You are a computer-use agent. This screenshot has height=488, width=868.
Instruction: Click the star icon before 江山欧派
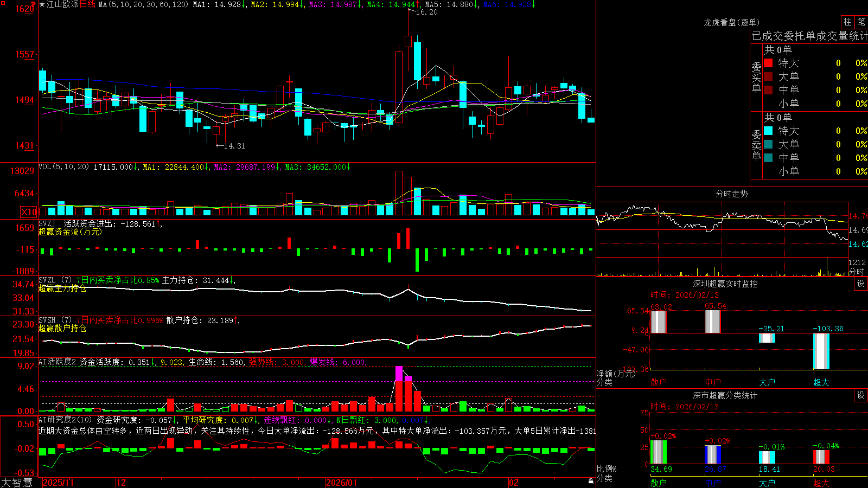pyautogui.click(x=42, y=4)
